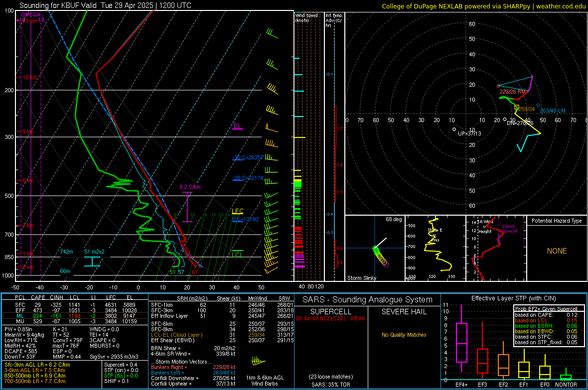Select the SFC parcel row
This screenshot has width=588, height=390.
[75, 305]
